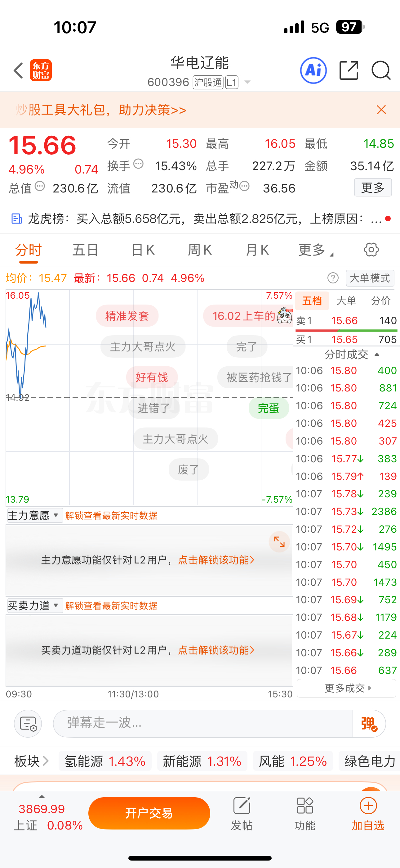
Task: Tap 点击解锁该功能 under 主力意愿
Action: [x=216, y=560]
